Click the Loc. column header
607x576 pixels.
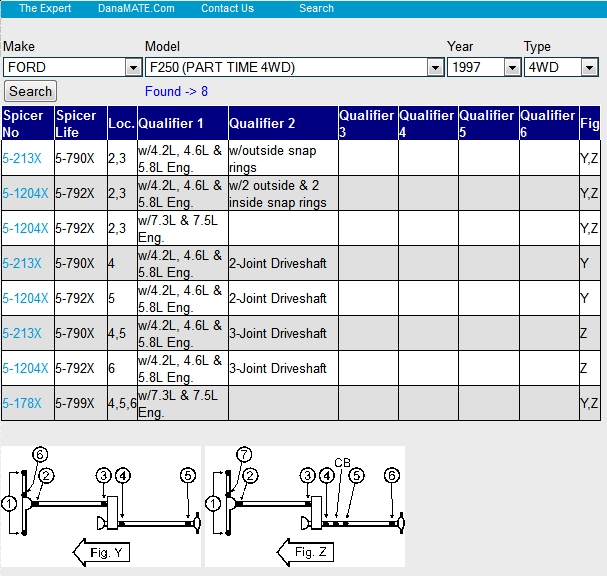click(122, 123)
